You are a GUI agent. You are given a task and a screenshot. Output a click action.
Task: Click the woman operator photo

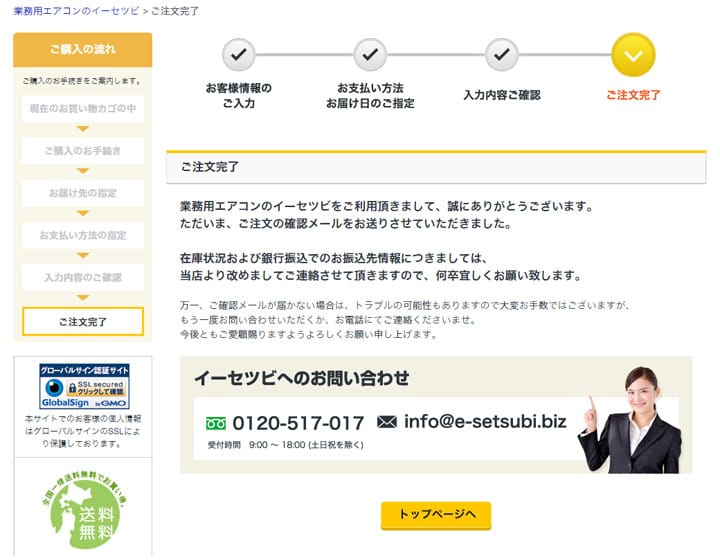tap(632, 420)
